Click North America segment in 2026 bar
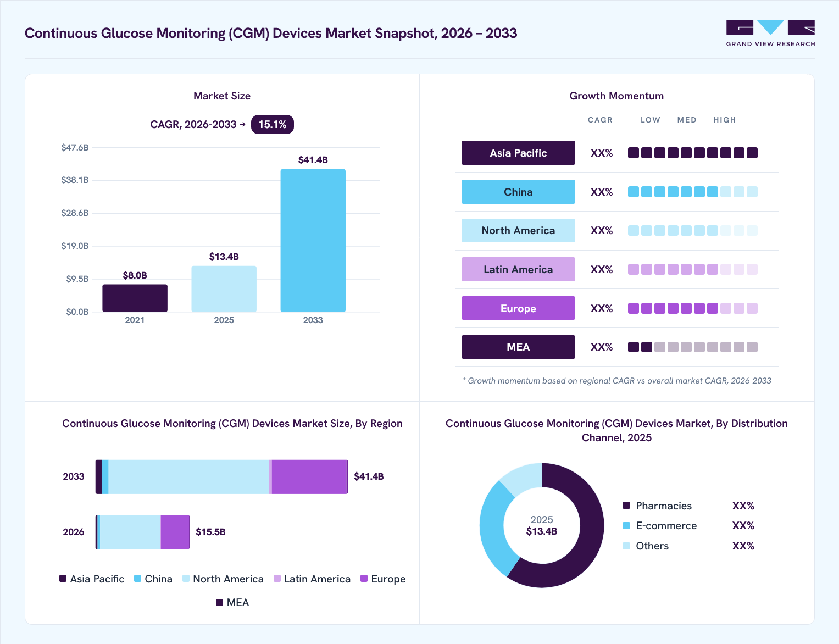 (x=130, y=532)
